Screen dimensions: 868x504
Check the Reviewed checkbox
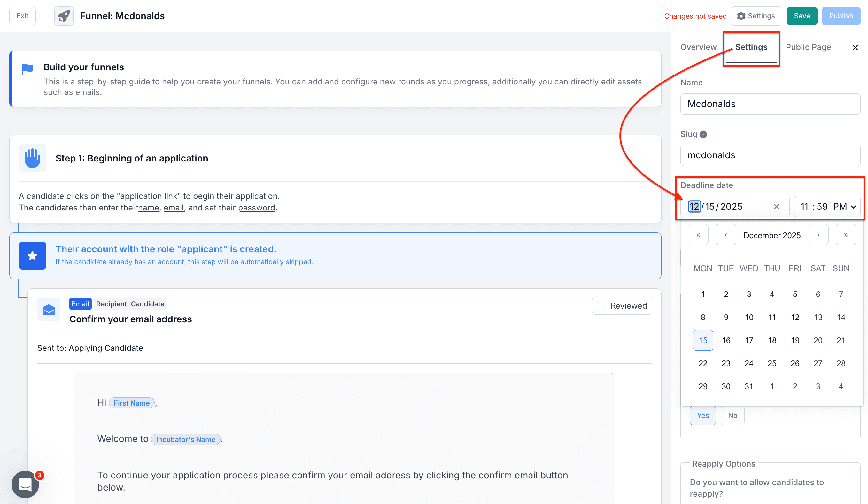click(x=601, y=306)
